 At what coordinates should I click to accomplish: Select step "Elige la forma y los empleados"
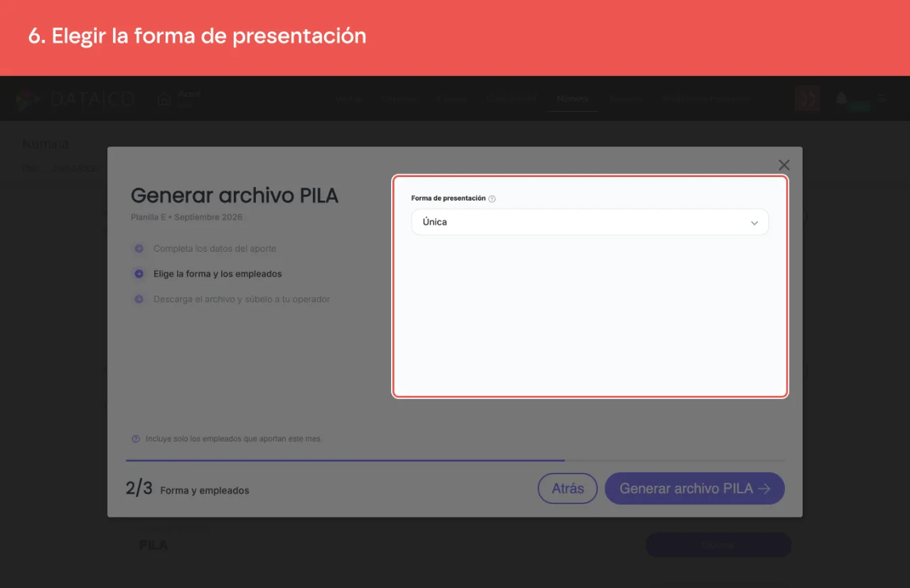tap(208, 274)
